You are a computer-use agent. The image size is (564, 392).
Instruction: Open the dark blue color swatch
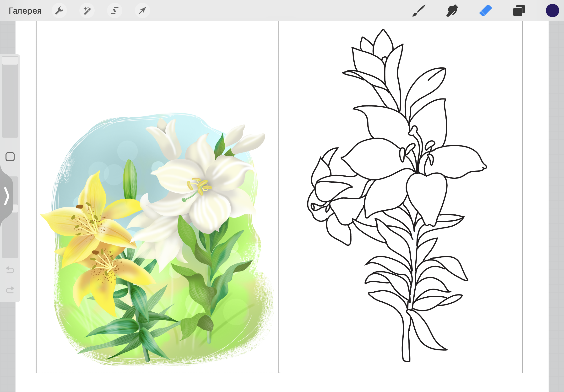click(553, 11)
